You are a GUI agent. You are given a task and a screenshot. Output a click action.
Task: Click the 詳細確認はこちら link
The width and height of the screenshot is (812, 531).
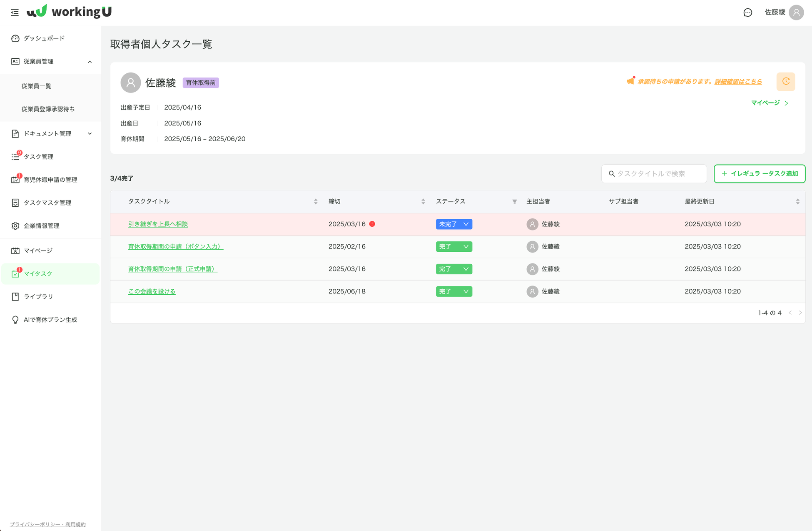pos(738,82)
